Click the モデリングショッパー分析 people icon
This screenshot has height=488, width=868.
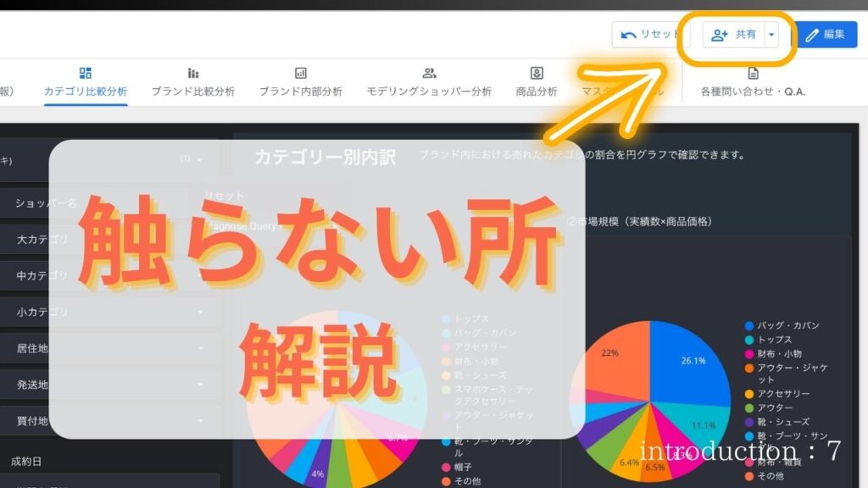coord(429,73)
